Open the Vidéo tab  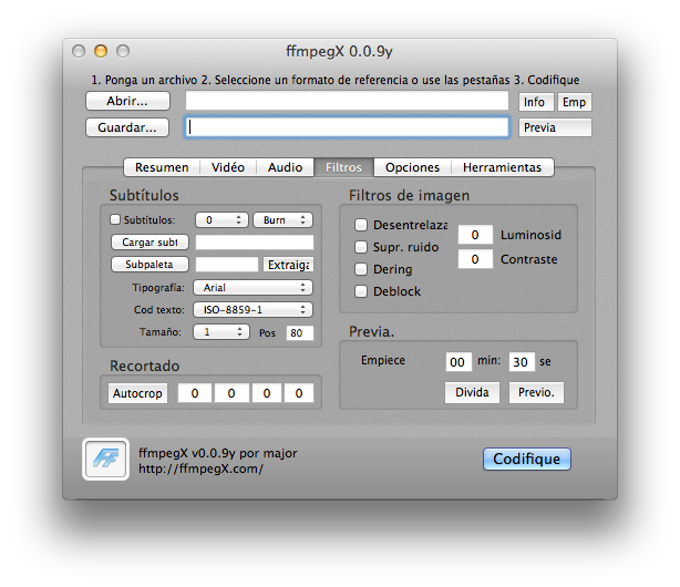tap(228, 167)
